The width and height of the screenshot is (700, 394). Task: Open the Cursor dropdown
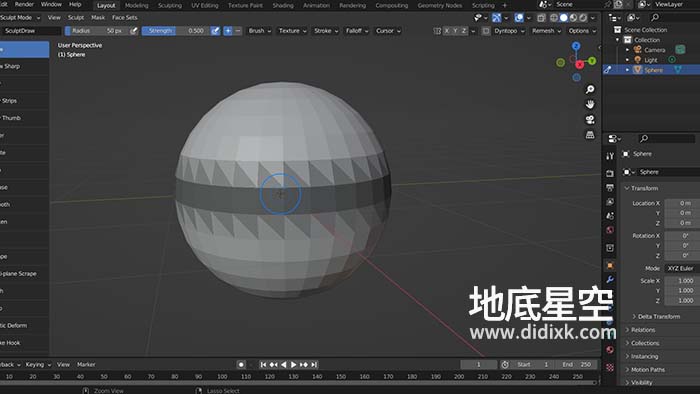pos(388,31)
